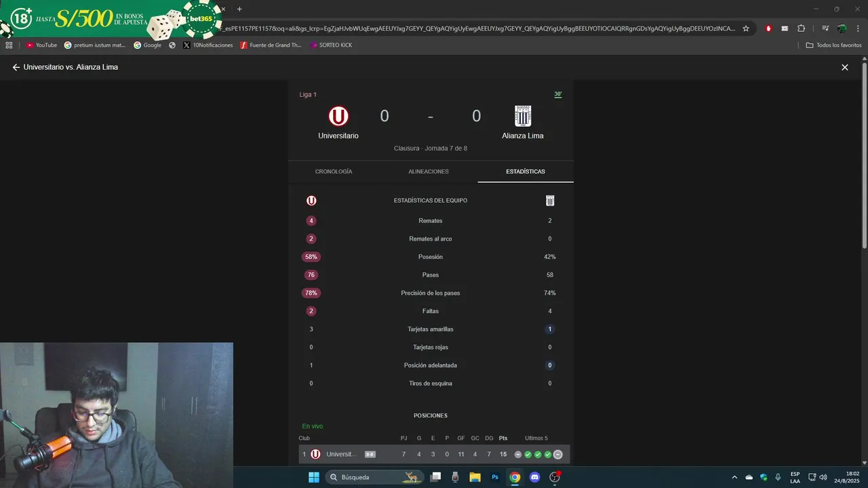
Task: Click the Pases stat label
Action: click(431, 275)
